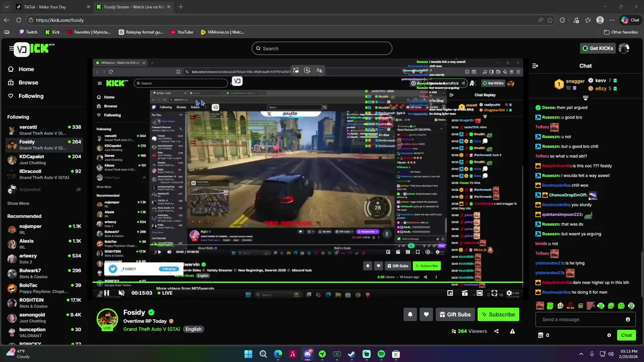Open vercetti's channel in the Following list
The image size is (644, 362).
pyautogui.click(x=44, y=130)
